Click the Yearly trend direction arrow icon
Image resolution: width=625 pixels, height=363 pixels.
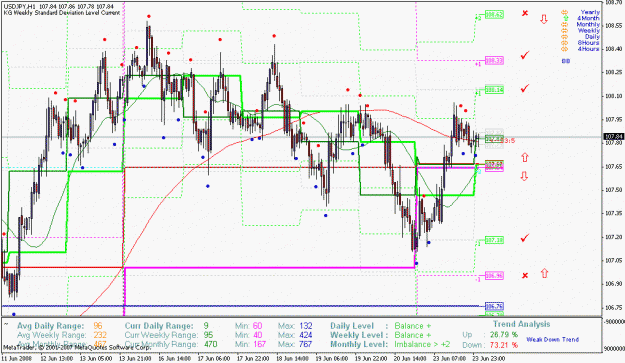[564, 12]
